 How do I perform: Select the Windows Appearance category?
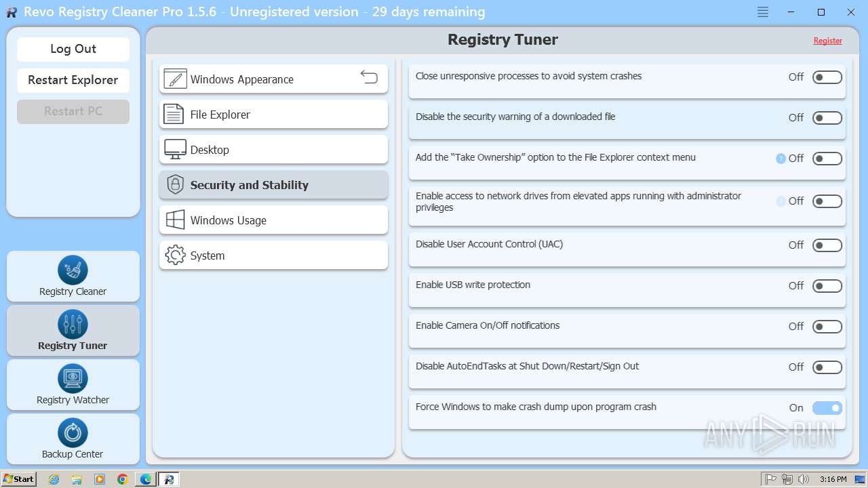pos(273,79)
